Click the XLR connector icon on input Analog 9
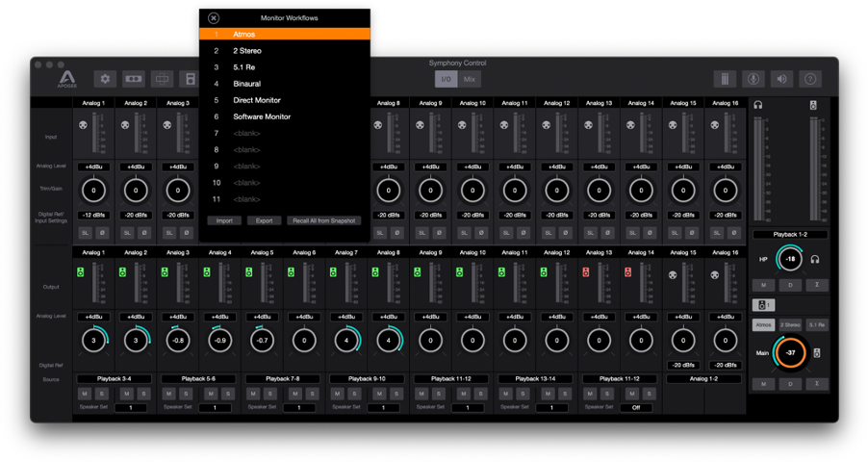 pos(420,125)
